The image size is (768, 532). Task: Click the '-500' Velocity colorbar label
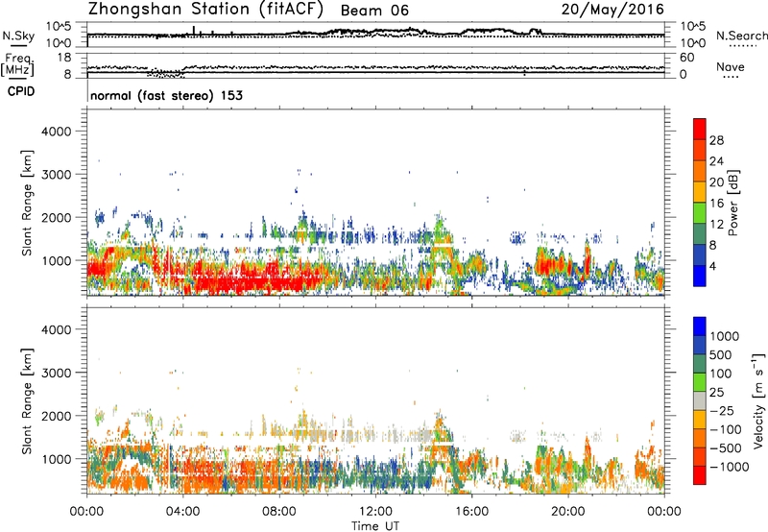(726, 448)
